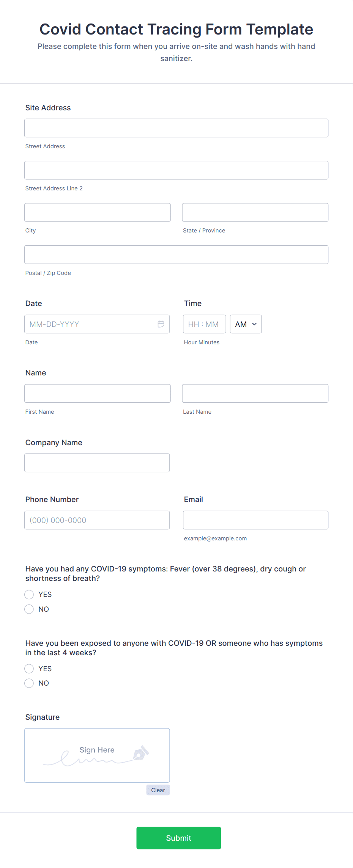The image size is (353, 868).
Task: Focus the Last Name field
Action: (x=255, y=394)
